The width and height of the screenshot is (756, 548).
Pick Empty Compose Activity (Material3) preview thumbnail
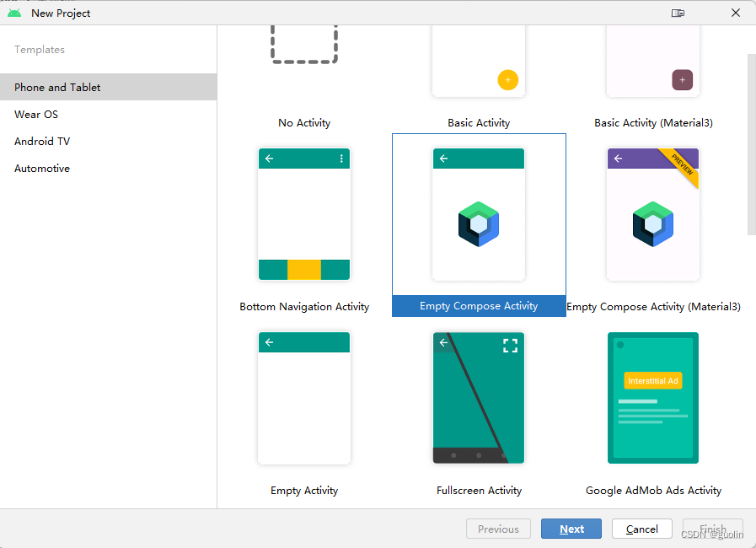653,214
